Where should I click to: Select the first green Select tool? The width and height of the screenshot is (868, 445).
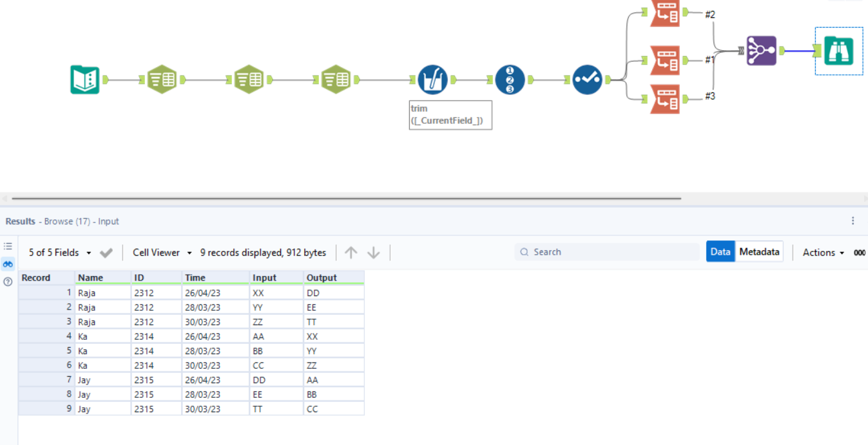pos(163,79)
